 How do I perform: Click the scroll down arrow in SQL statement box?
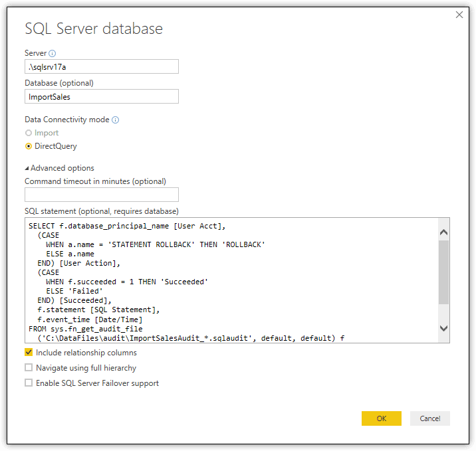point(443,328)
